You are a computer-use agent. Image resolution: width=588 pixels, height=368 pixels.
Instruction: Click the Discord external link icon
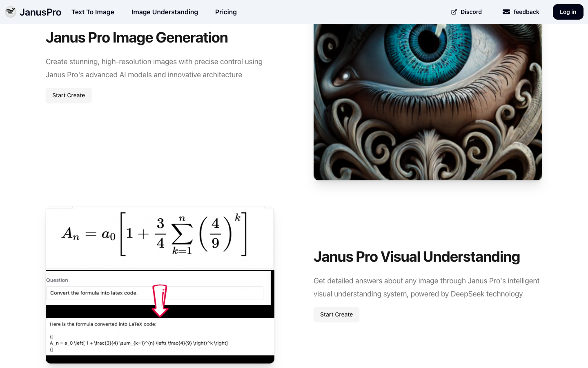point(454,12)
